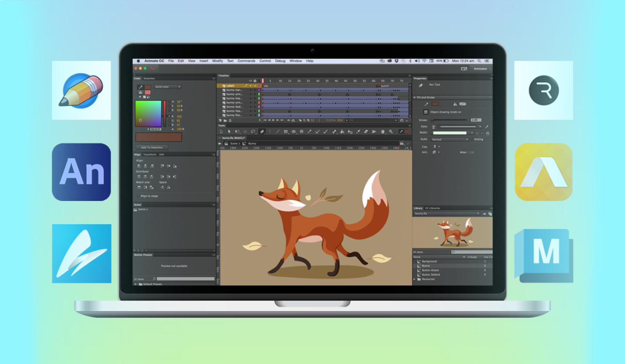Select the Hand tool
The width and height of the screenshot is (625, 364).
tap(383, 132)
